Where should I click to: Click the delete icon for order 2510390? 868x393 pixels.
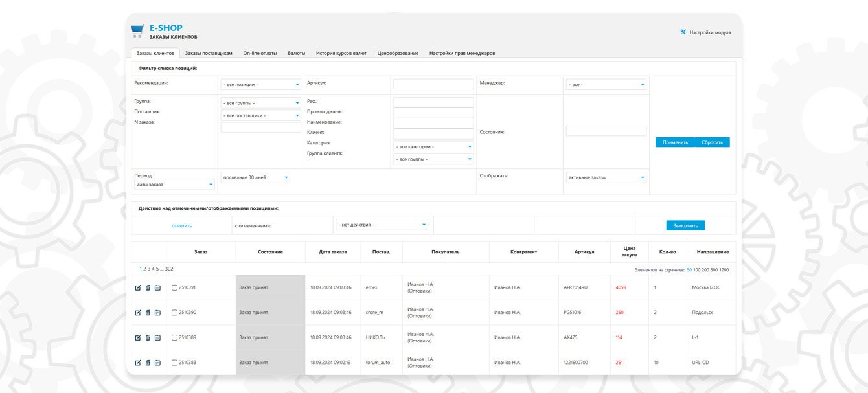pos(148,313)
